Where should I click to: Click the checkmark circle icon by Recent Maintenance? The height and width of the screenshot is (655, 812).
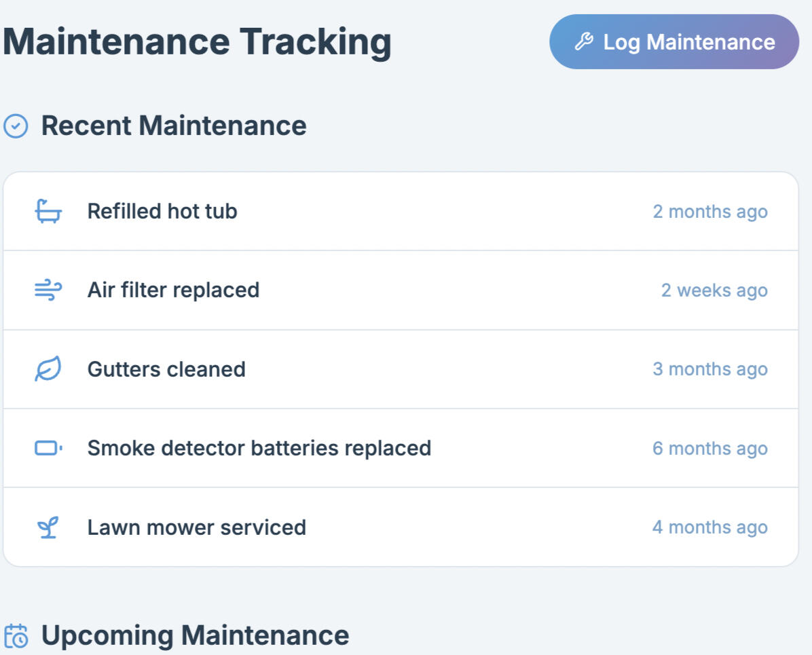click(x=16, y=126)
